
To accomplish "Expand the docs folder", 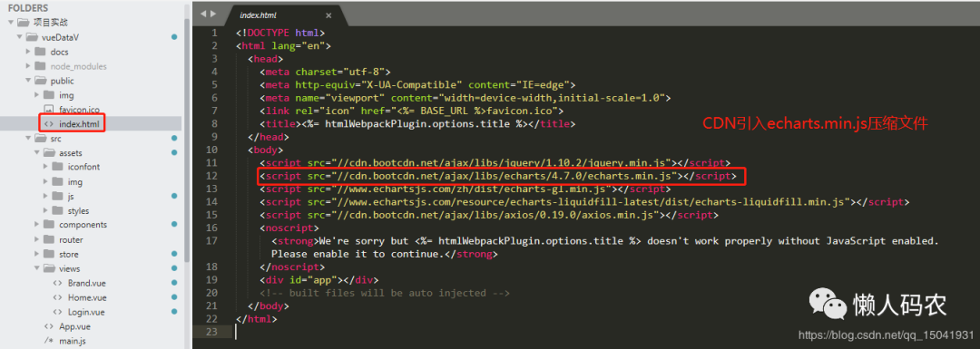I will (28, 51).
